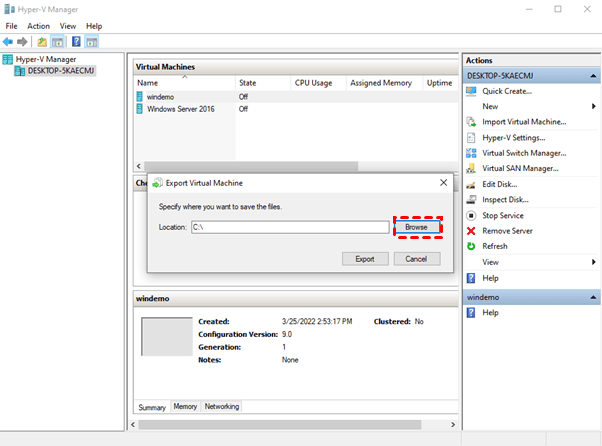The height and width of the screenshot is (446, 602).
Task: Click the Virtual Switch Manager icon
Action: (x=471, y=153)
